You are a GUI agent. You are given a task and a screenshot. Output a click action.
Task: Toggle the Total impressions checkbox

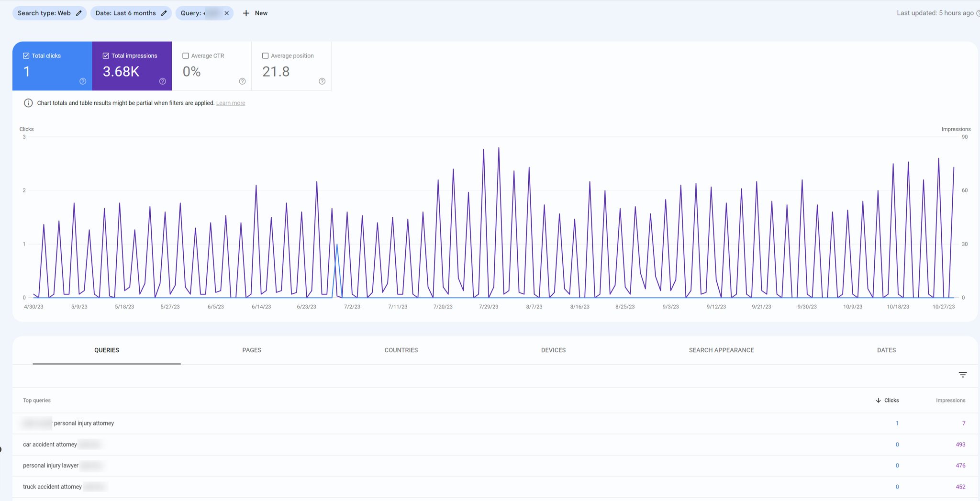pos(106,56)
